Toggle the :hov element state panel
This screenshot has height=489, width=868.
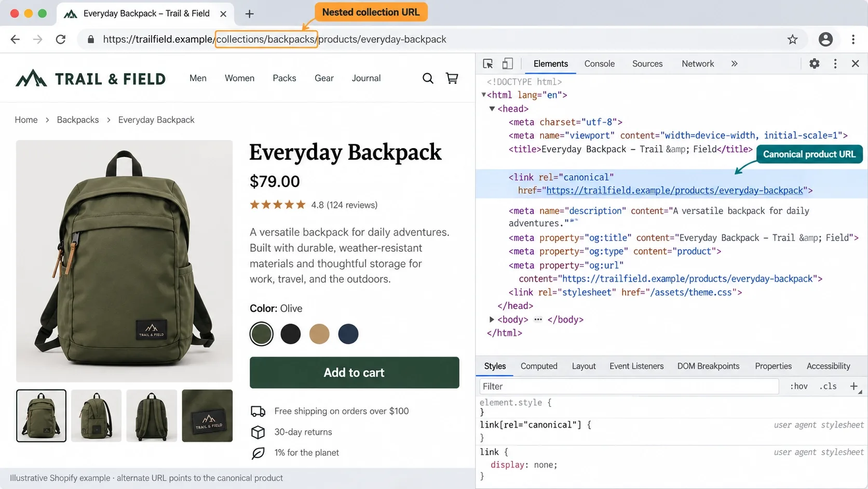(799, 386)
